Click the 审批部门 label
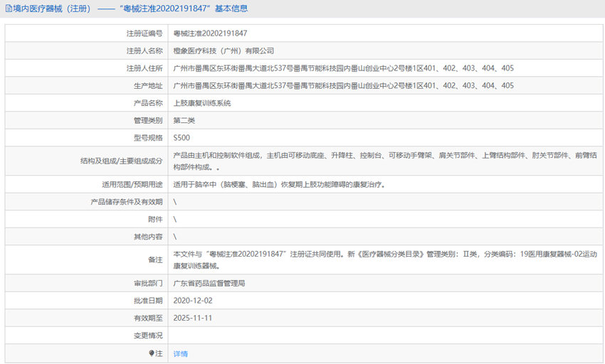 point(148,284)
